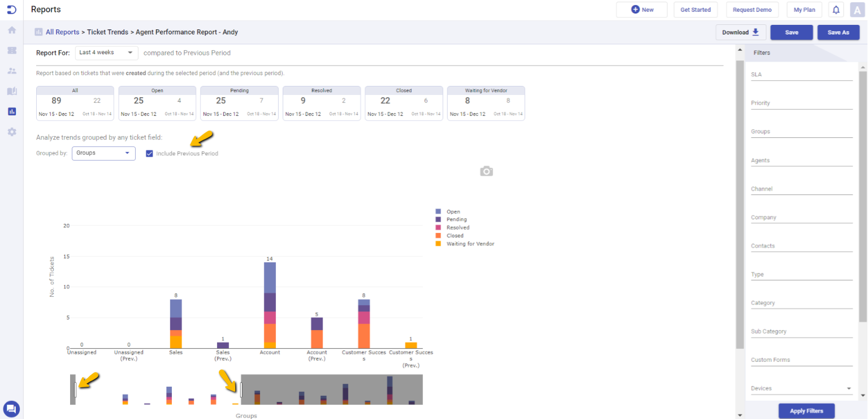Click the right range slider handle
The width and height of the screenshot is (868, 419).
pyautogui.click(x=241, y=390)
